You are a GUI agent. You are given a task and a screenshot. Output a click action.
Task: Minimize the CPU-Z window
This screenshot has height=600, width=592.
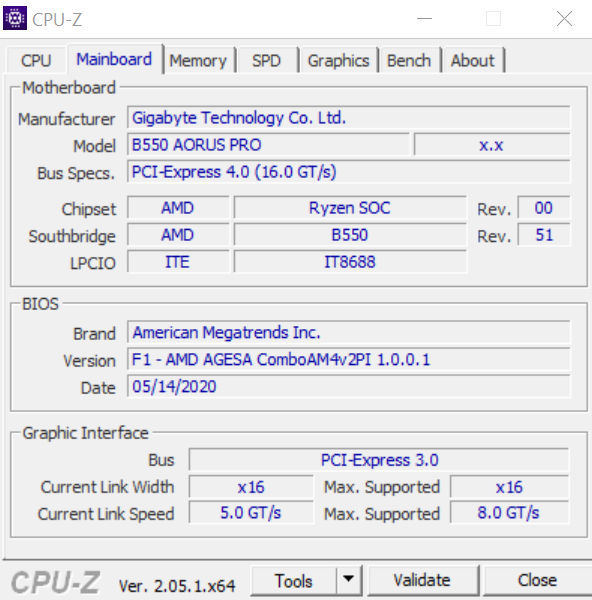tap(424, 18)
